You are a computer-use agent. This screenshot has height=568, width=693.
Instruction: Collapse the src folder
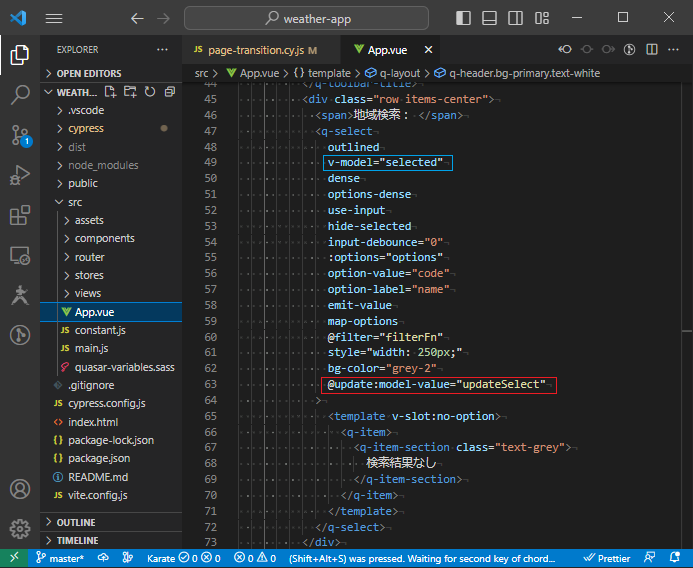pyautogui.click(x=110, y=202)
